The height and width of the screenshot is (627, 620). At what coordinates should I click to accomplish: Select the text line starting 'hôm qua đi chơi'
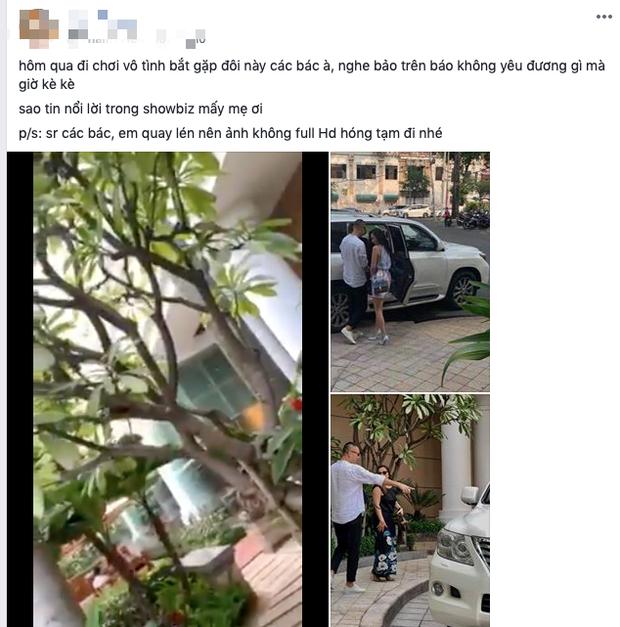click(312, 66)
